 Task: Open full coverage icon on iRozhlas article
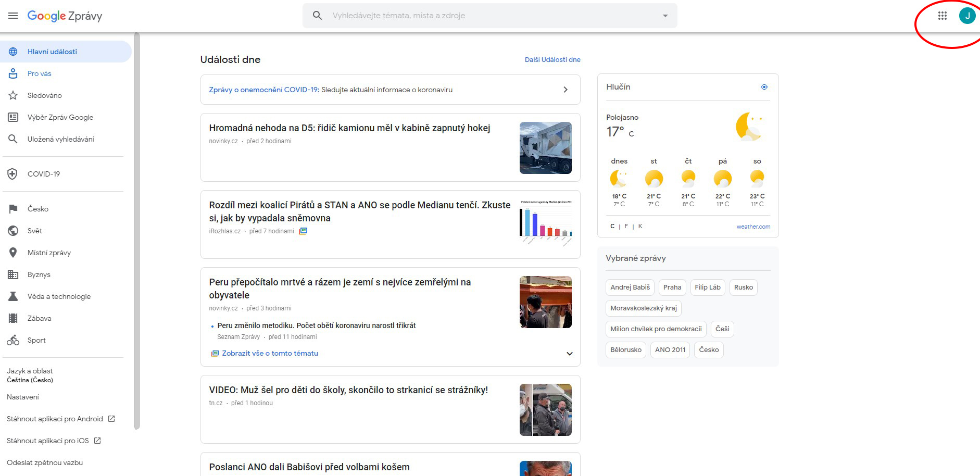303,231
